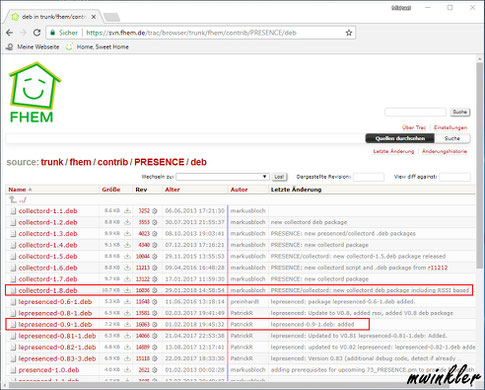Go back with the browser back arrow
The height and width of the screenshot is (390, 485).
tap(10, 33)
